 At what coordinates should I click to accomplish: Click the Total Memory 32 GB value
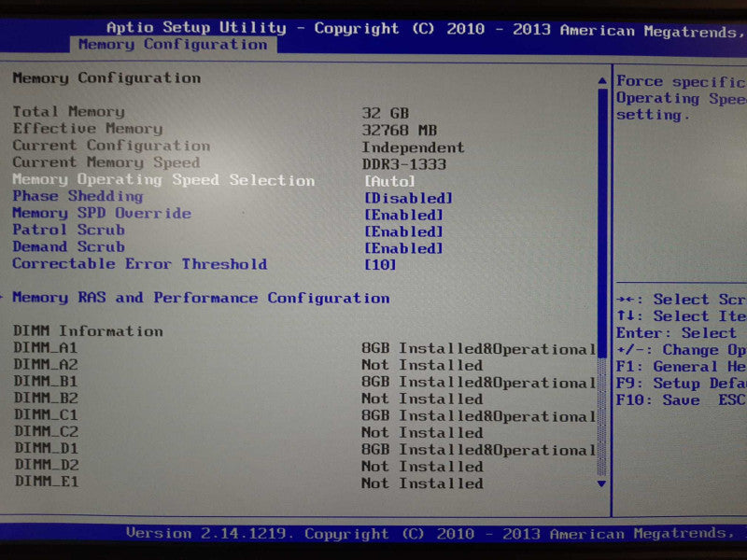(x=385, y=113)
